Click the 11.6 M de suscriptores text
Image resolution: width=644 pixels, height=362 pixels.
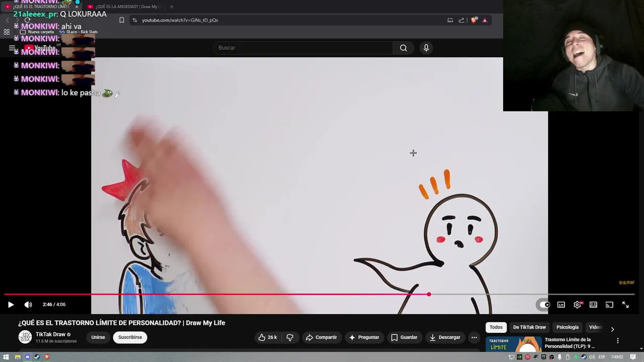click(x=56, y=341)
